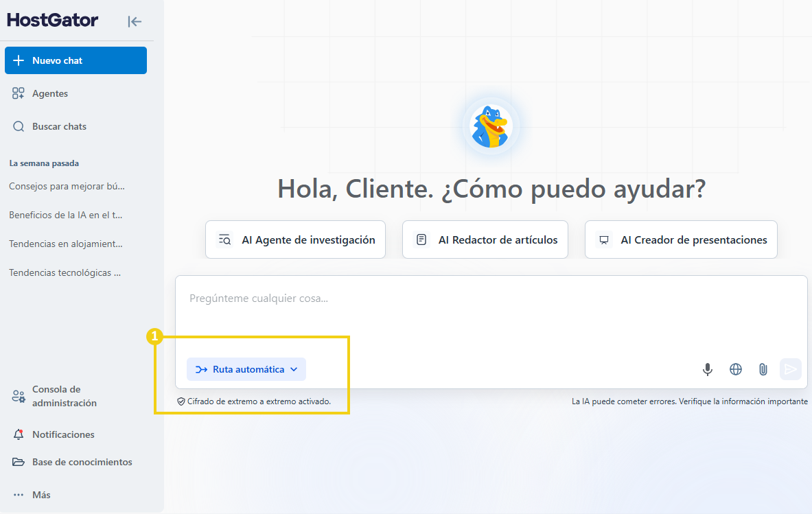Viewport: 812px width, 514px height.
Task: Click the 'Cifrado de extremo a extremo activado.' text
Action: (x=259, y=401)
